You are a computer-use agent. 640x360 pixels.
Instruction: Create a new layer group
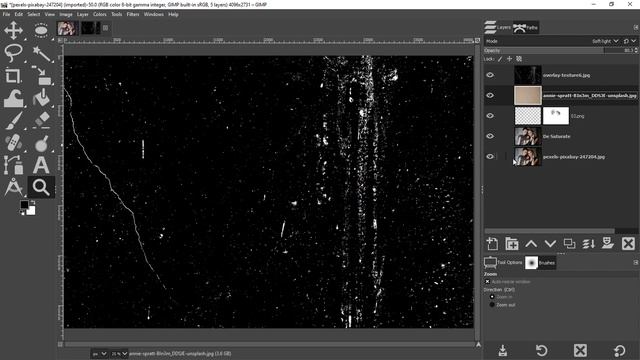511,244
